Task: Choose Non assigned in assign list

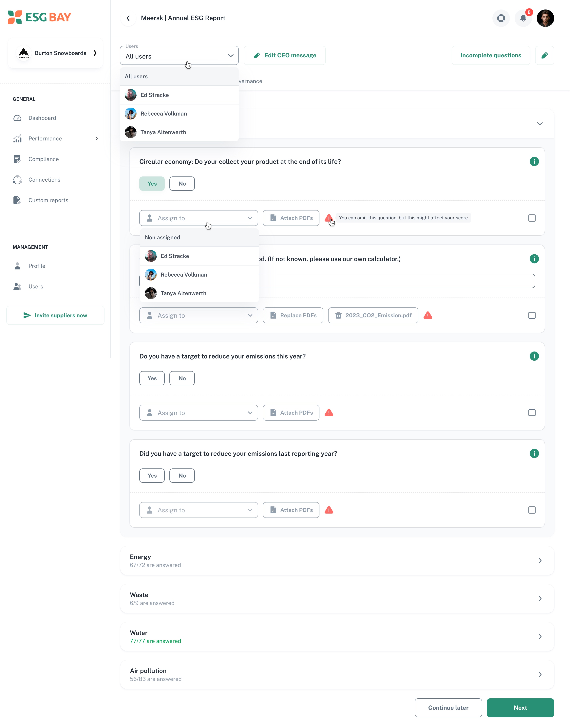Action: pyautogui.click(x=199, y=237)
